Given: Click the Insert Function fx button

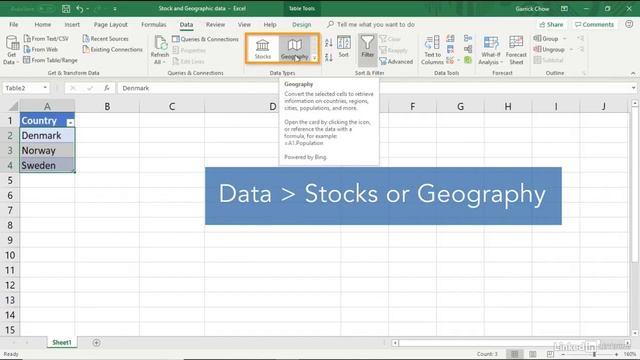Looking at the screenshot, I should (107, 88).
